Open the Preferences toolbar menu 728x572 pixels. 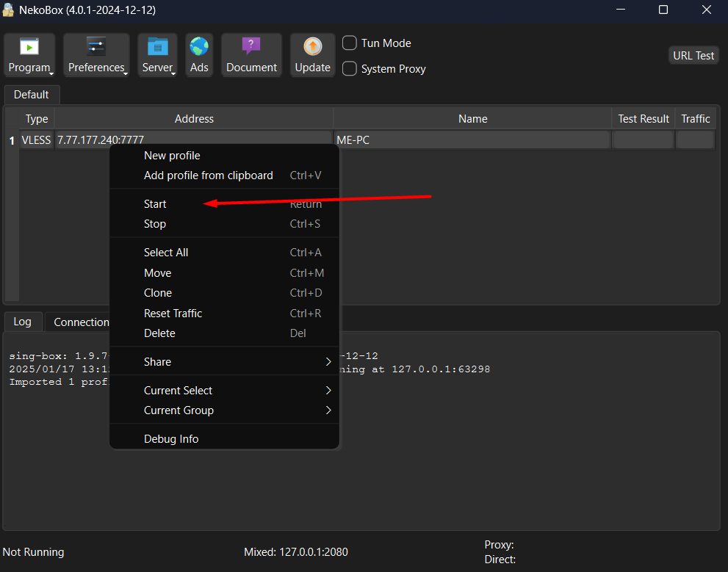(96, 55)
